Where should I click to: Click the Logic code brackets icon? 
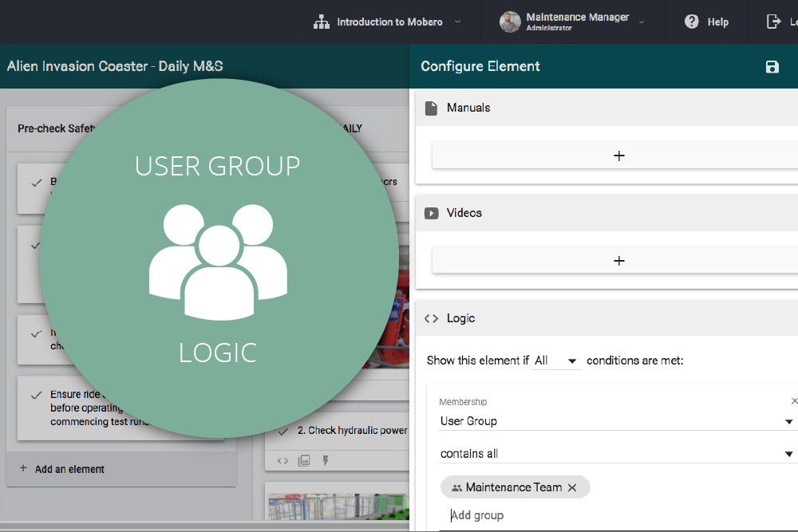431,318
